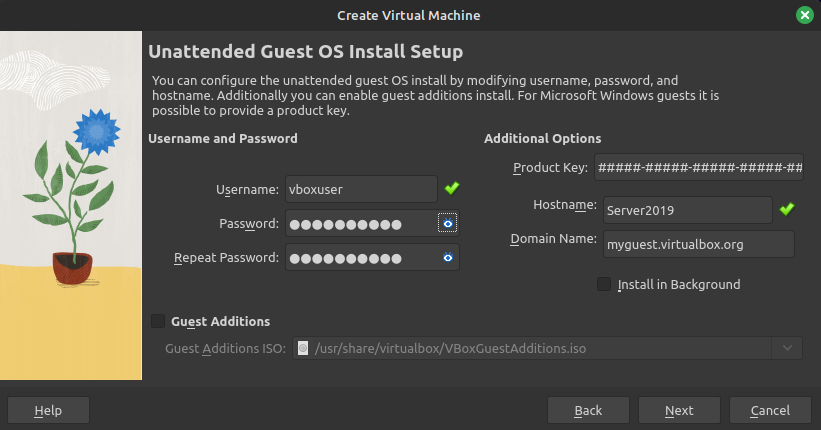Cancel the virtual machine creation
This screenshot has height=430, width=821.
(x=769, y=410)
